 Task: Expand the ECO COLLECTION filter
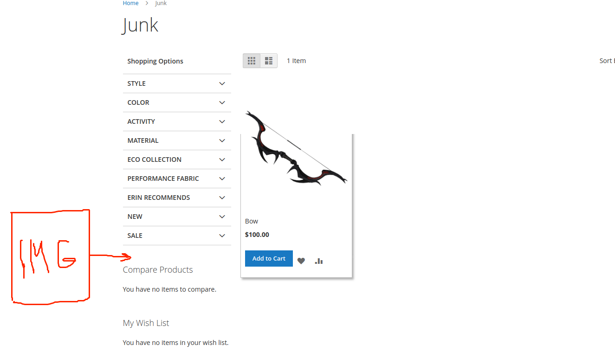[177, 160]
